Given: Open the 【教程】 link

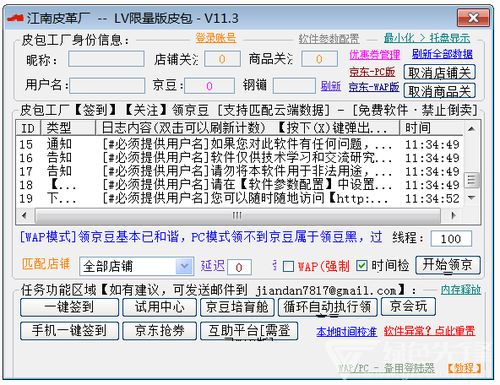Looking at the screenshot, I should pyautogui.click(x=464, y=368).
